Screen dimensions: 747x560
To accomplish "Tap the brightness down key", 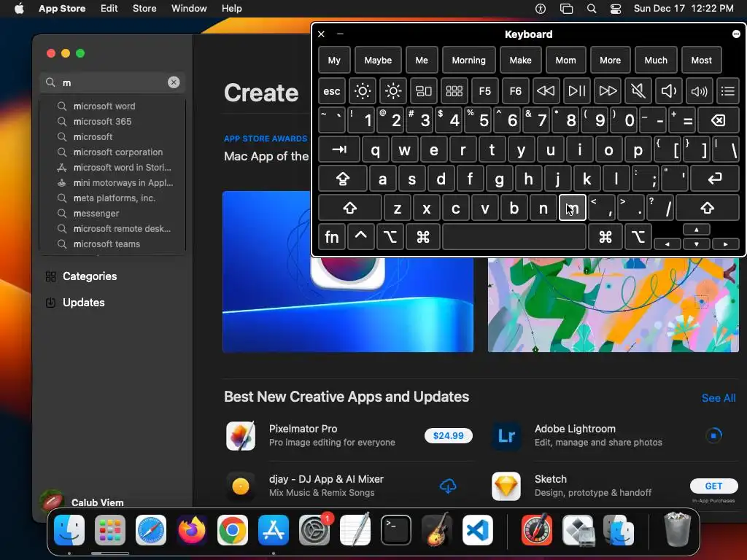I will coord(362,91).
